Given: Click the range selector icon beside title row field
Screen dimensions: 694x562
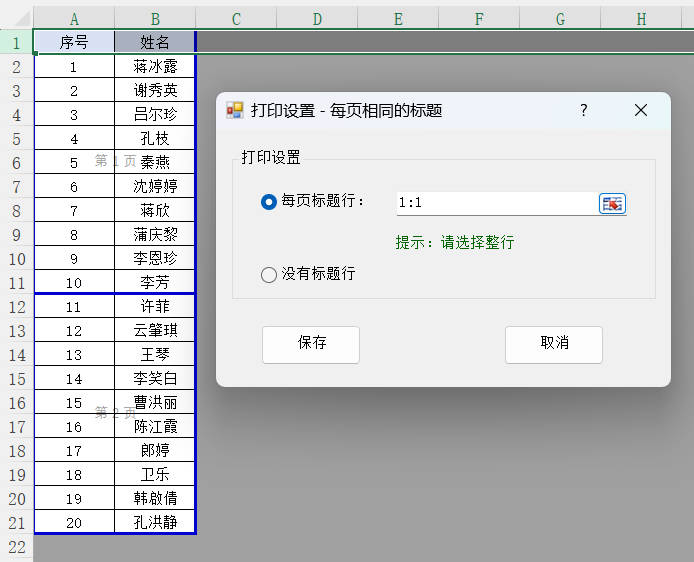Looking at the screenshot, I should (612, 203).
